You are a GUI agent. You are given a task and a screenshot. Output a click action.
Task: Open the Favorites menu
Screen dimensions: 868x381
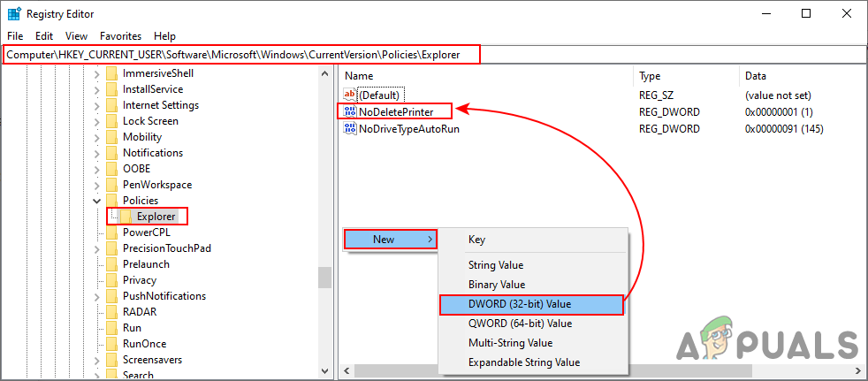tap(121, 36)
